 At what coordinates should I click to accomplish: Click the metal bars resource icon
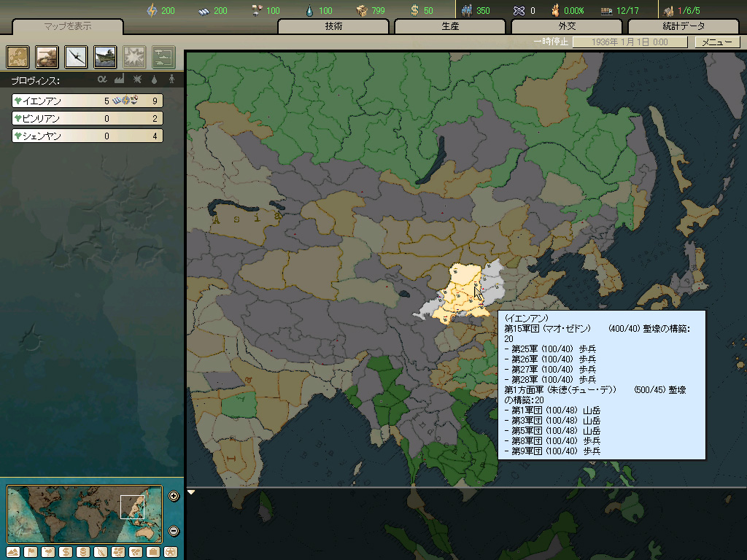pos(204,10)
